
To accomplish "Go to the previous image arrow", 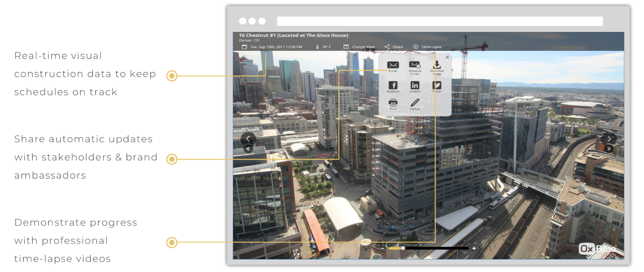I will (248, 139).
